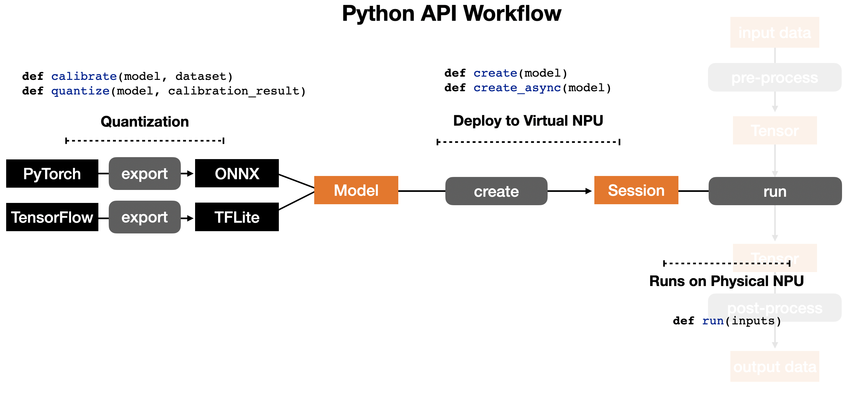Click the Quantization section heading

(x=144, y=122)
